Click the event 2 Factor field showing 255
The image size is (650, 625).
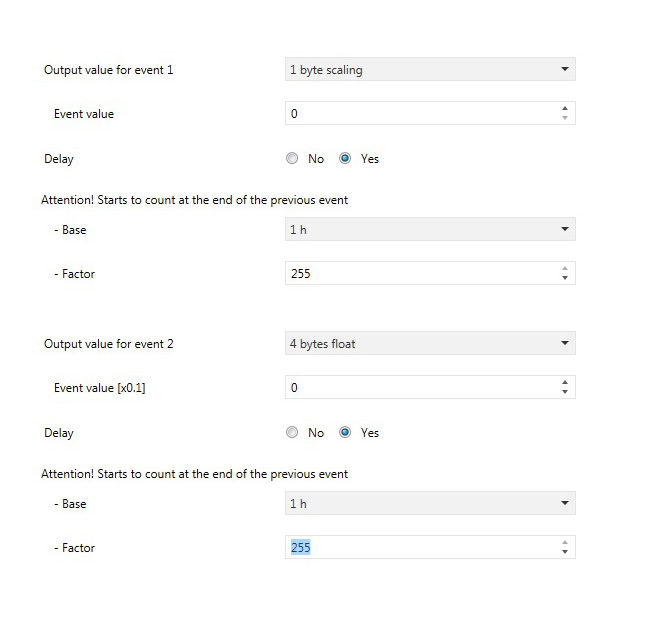tap(420, 548)
